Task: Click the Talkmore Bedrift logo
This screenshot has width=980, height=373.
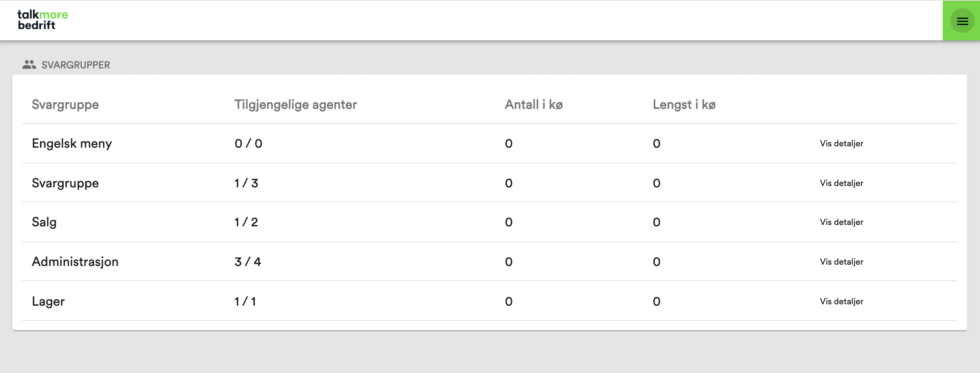Action: [x=43, y=20]
